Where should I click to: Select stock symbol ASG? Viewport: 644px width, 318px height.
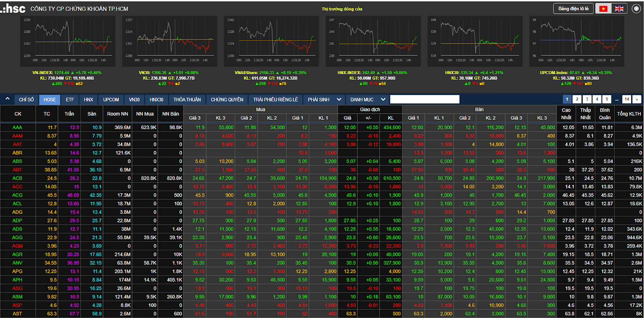[17, 288]
